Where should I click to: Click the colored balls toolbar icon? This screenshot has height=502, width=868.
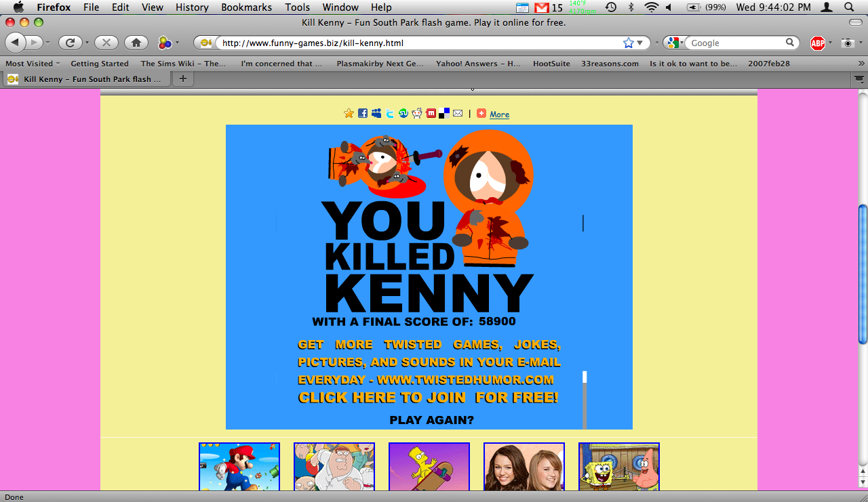pyautogui.click(x=164, y=43)
